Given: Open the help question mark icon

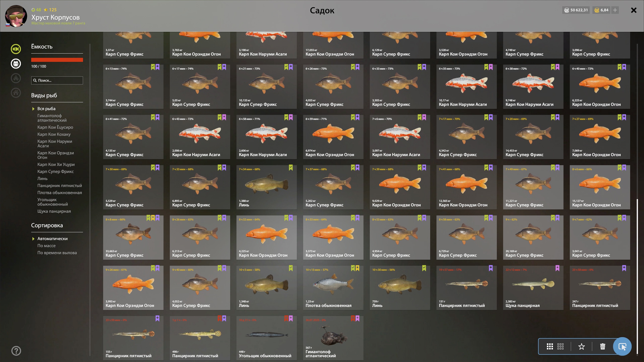Looking at the screenshot, I should [16, 351].
